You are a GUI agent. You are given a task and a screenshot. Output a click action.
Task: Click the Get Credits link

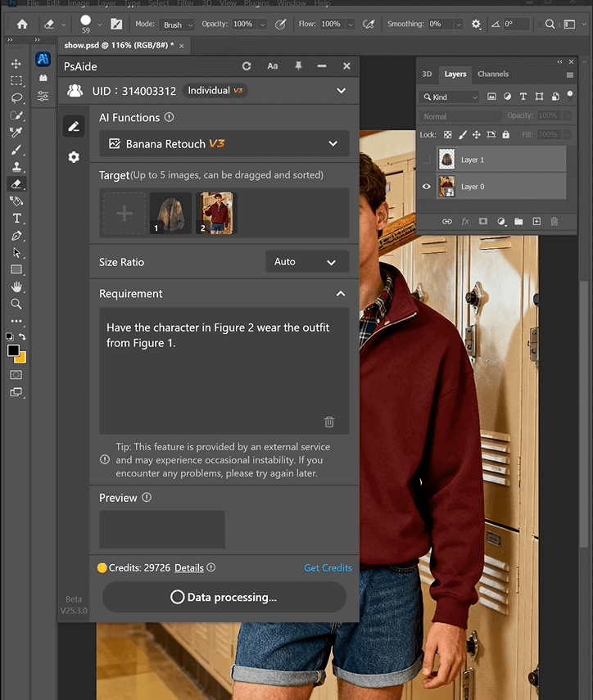point(328,568)
